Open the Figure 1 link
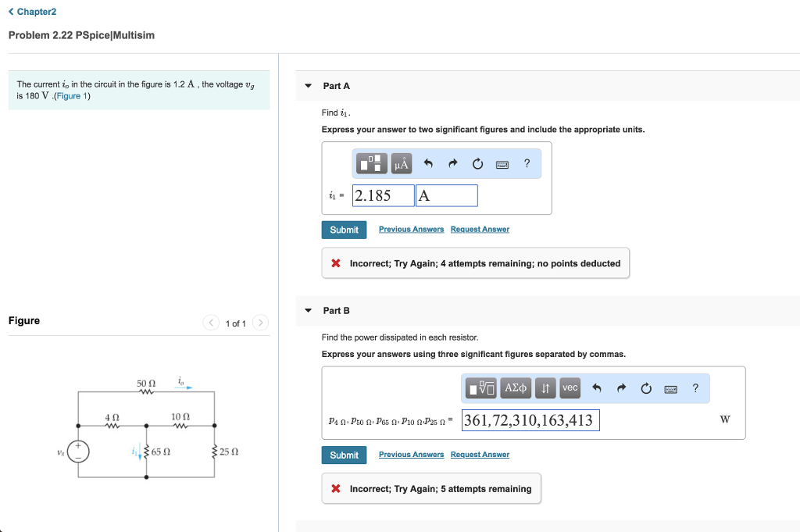Screen dimensions: 800x532 73,96
